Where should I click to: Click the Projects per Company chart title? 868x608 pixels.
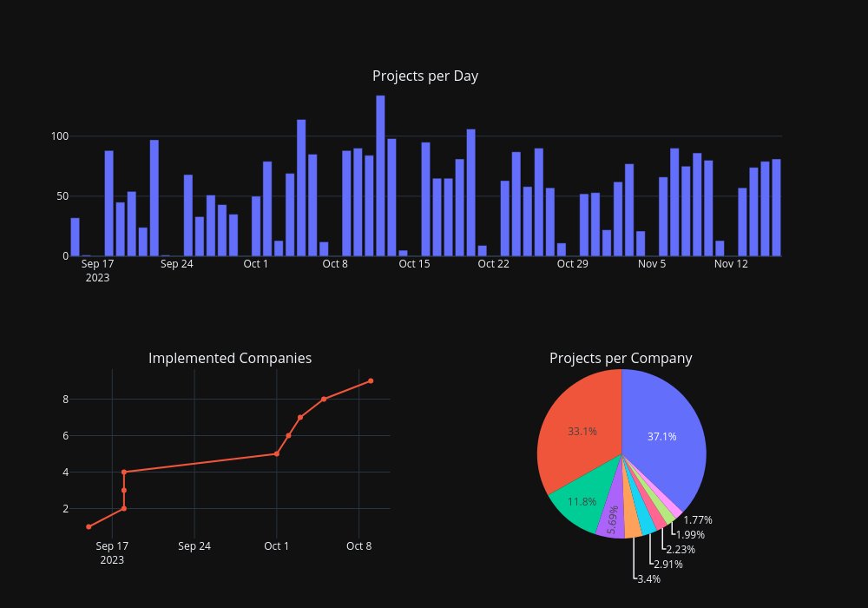[621, 358]
